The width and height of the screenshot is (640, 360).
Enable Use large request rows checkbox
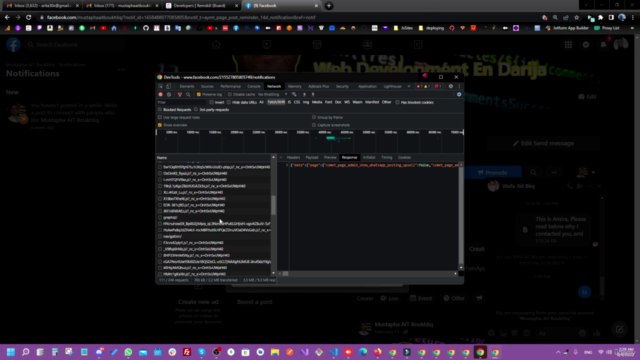coord(160,117)
